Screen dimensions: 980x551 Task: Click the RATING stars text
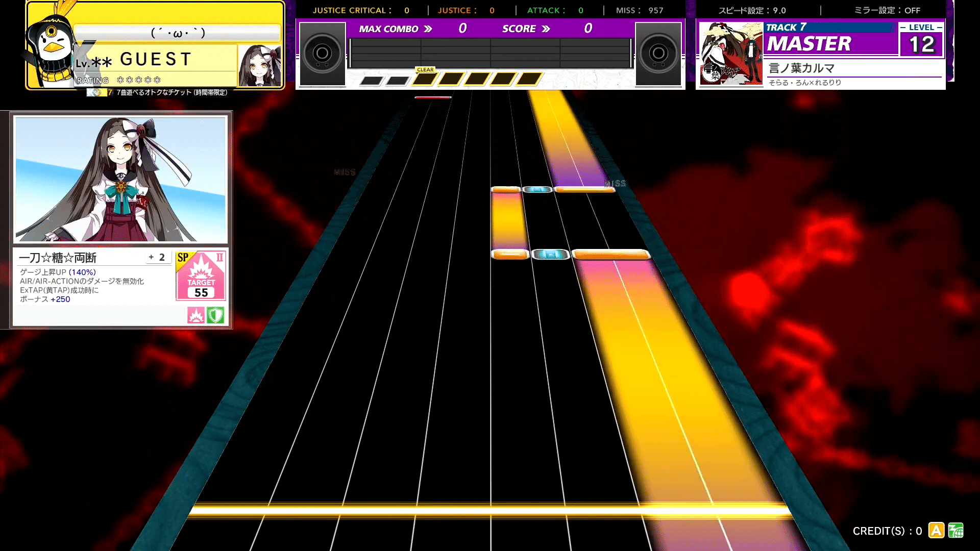point(118,80)
